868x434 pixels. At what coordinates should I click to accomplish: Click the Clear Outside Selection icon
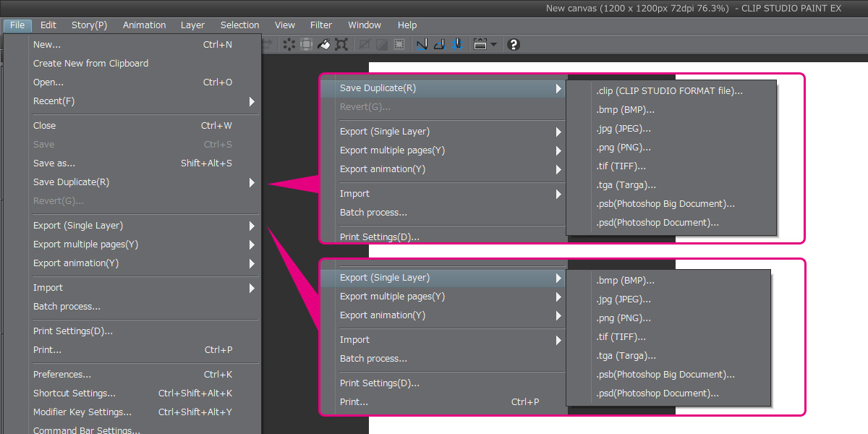click(307, 44)
